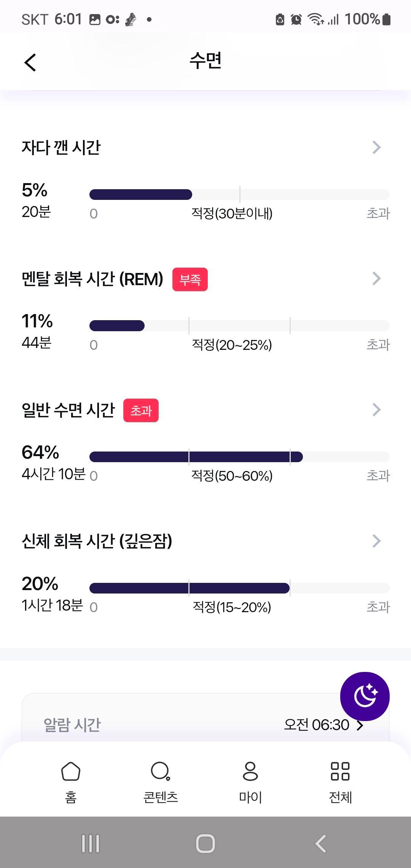Viewport: 411px width, 868px height.
Task: Tap Android home navigation button
Action: [205, 843]
